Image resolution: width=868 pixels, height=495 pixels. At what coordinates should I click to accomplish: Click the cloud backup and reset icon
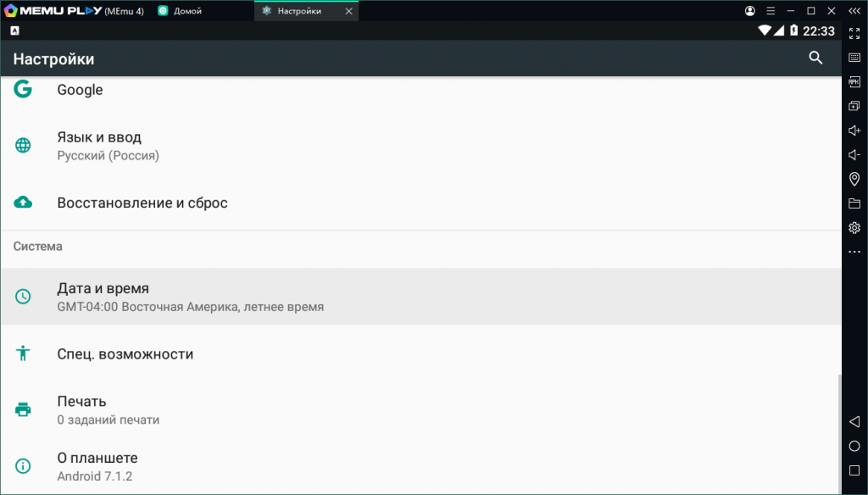(x=23, y=203)
